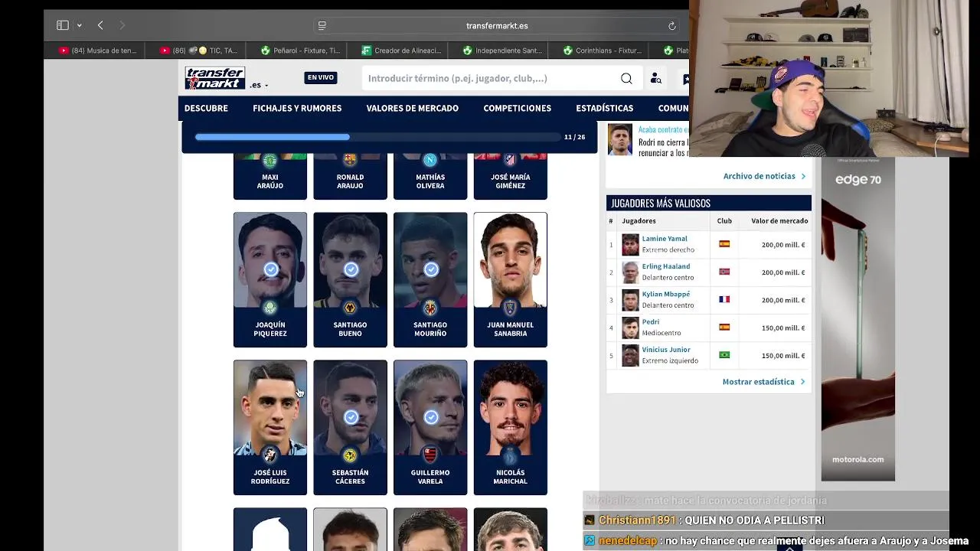Select the Nicolás Marichal card
The width and height of the screenshot is (980, 551).
pyautogui.click(x=510, y=427)
